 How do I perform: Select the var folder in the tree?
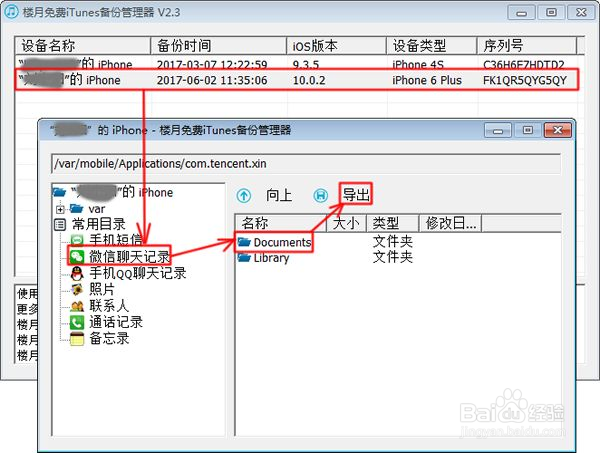tap(96, 209)
